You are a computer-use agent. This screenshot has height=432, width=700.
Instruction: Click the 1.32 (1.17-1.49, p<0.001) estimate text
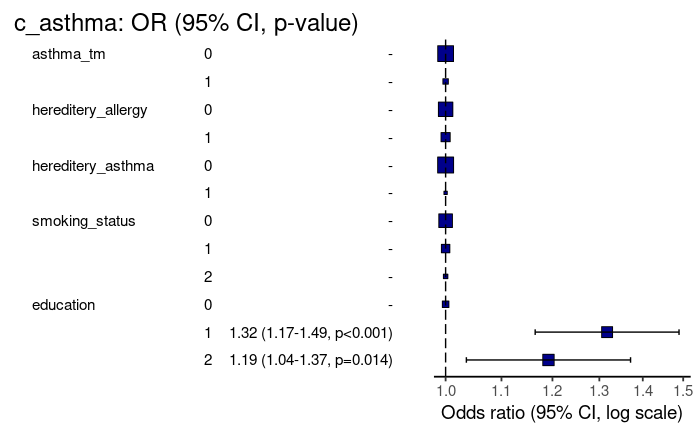[x=311, y=332]
